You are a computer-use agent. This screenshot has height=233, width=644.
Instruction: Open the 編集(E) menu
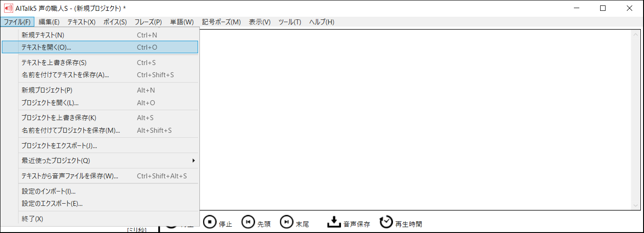click(x=49, y=22)
